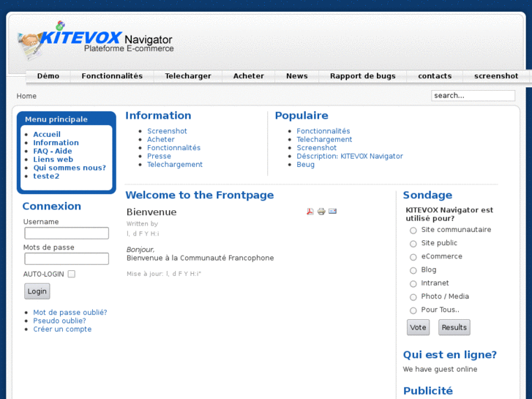Image resolution: width=532 pixels, height=399 pixels.
Task: Open Telechargement under the Populaire heading
Action: coord(324,140)
